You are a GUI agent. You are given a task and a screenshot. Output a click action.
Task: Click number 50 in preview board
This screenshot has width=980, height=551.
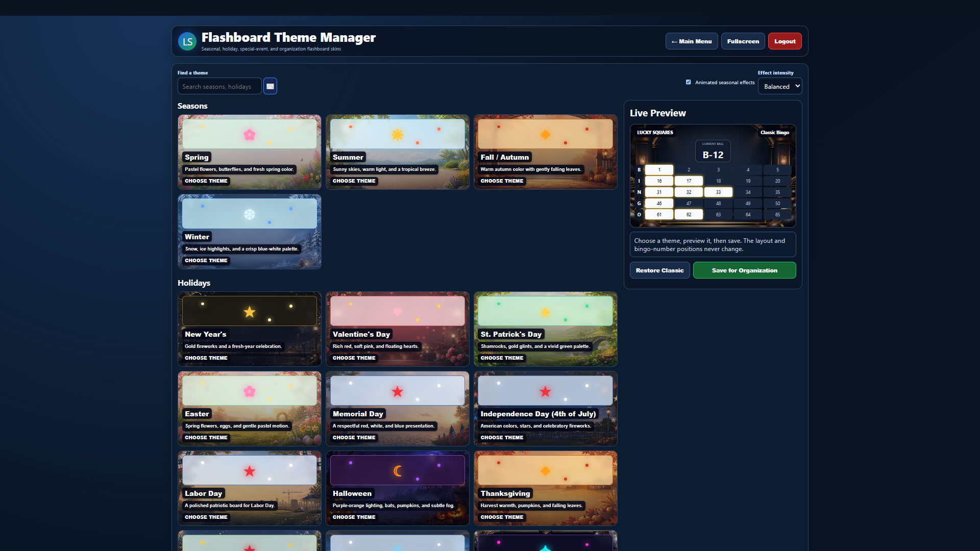point(777,204)
